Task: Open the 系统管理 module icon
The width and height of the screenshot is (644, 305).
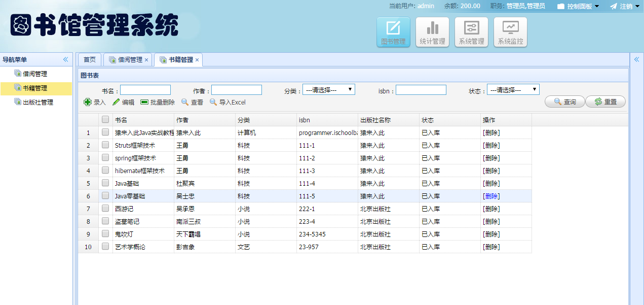Action: click(x=471, y=31)
